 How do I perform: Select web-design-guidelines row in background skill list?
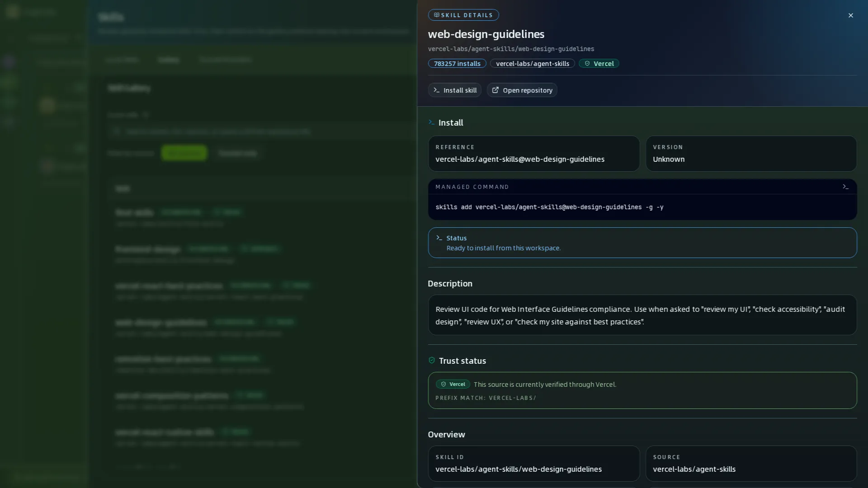click(262, 327)
